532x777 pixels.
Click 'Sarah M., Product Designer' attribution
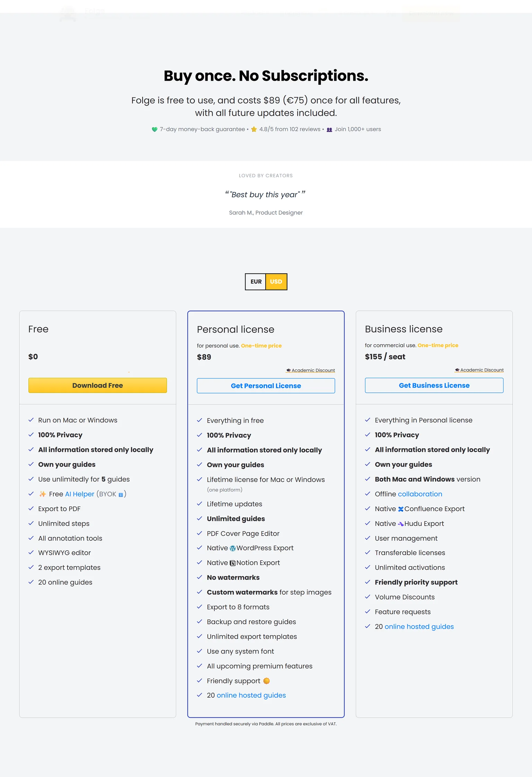(x=266, y=213)
